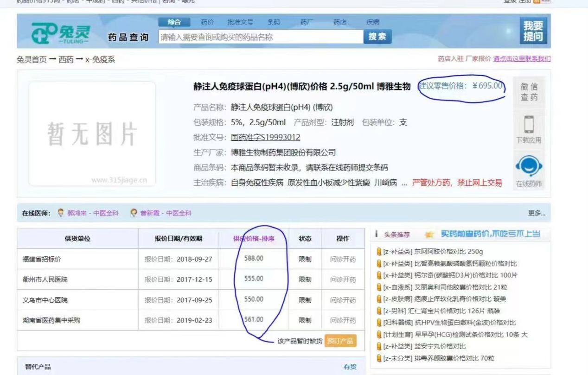Click the 暂无图片 product image placeholder
This screenshot has width=588, height=375.
click(92, 134)
